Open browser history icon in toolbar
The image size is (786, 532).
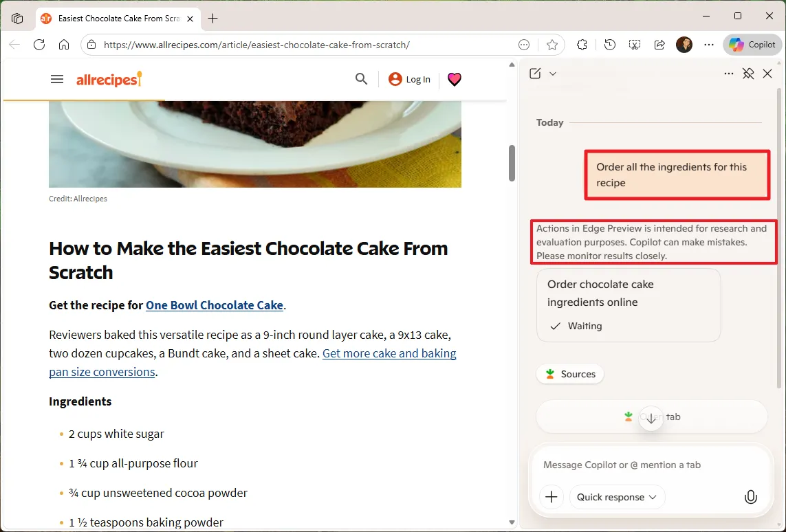click(609, 44)
